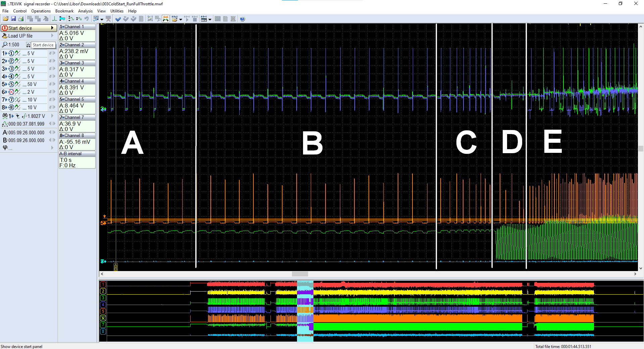Click the A:B+C stop icon
This screenshot has height=349, width=644.
[195, 19]
